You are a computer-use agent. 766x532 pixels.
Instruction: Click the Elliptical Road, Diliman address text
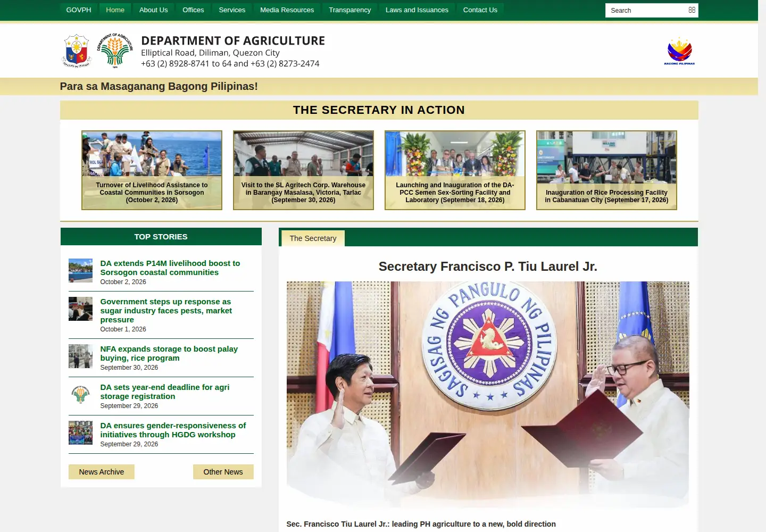210,53
